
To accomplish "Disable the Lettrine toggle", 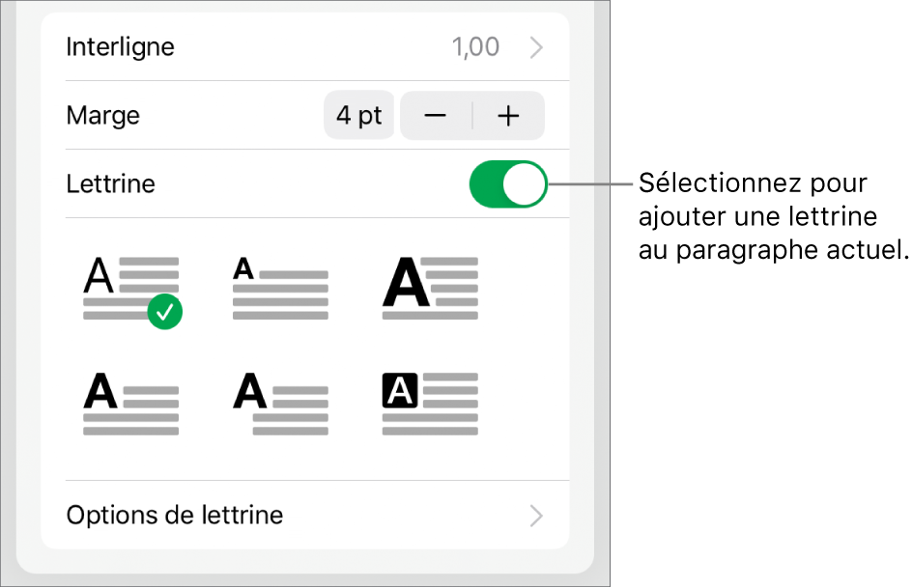I will coord(508,183).
